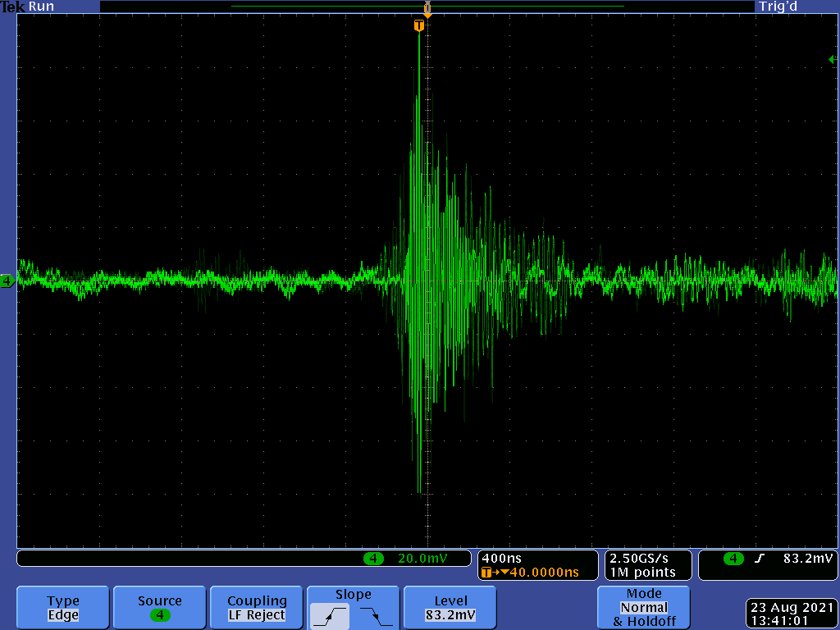Click the green trigger level arrow on right edge
This screenshot has height=630, width=840.
coord(832,60)
